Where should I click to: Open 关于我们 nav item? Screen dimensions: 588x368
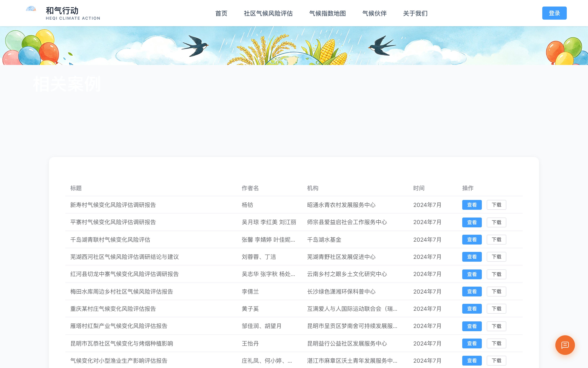click(x=415, y=13)
